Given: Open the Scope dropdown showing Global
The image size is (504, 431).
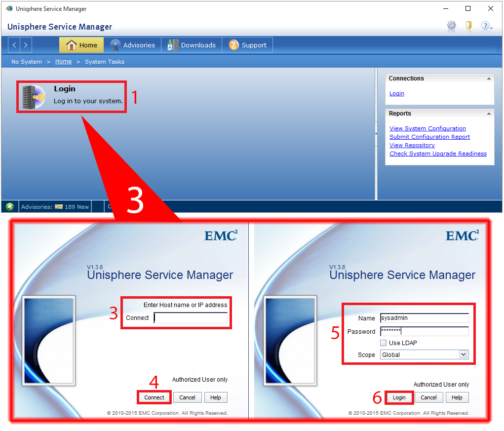Looking at the screenshot, I should coord(463,354).
